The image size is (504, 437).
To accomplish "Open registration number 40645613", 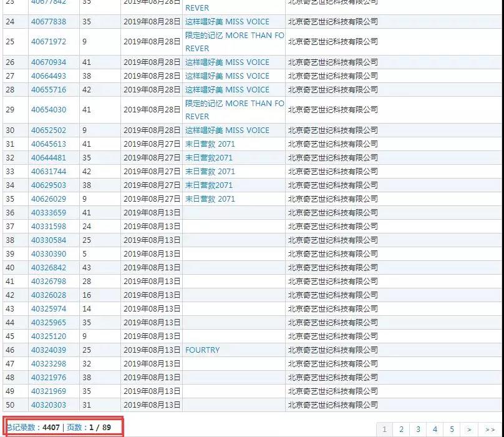I will (49, 144).
